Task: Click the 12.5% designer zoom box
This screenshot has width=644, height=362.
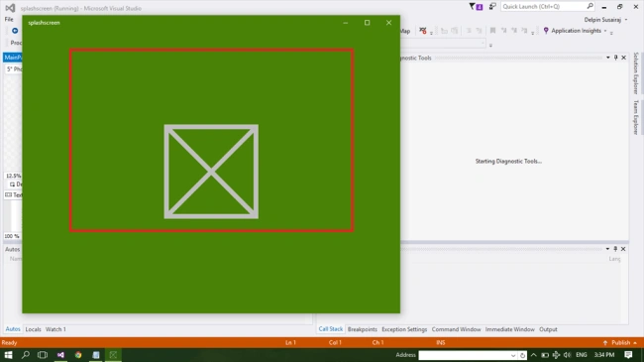Action: click(x=13, y=176)
